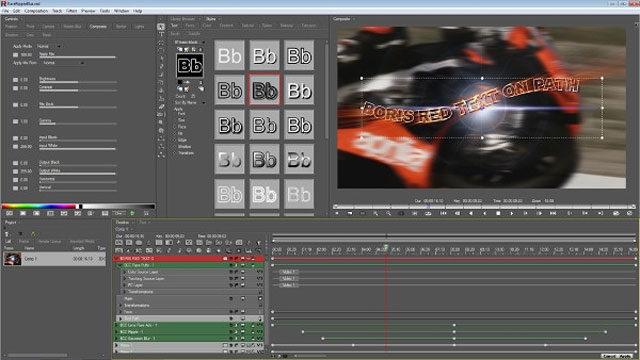Expand the BCC Ripple track
Image resolution: width=640 pixels, height=360 pixels.
click(x=117, y=332)
